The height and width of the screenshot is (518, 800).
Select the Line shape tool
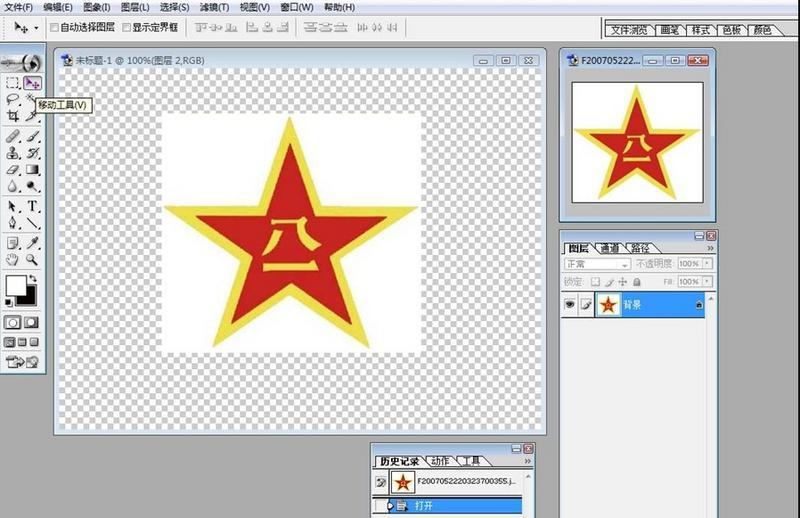pyautogui.click(x=32, y=223)
